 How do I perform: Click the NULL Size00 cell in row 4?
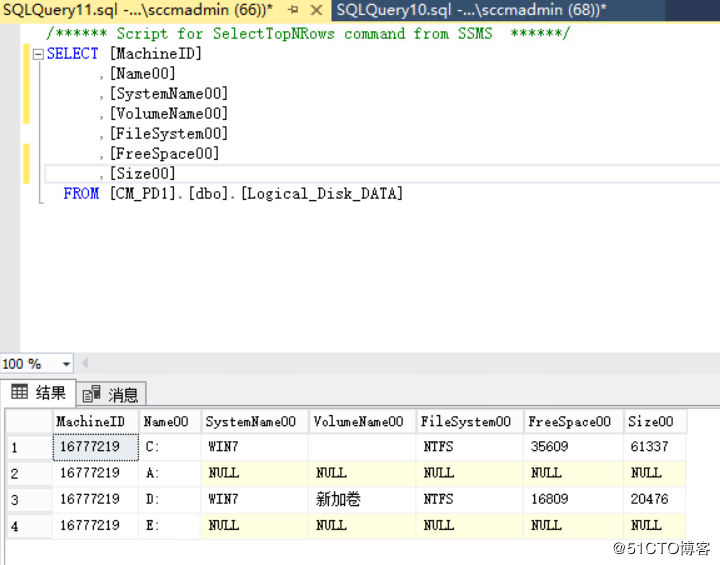coord(655,526)
